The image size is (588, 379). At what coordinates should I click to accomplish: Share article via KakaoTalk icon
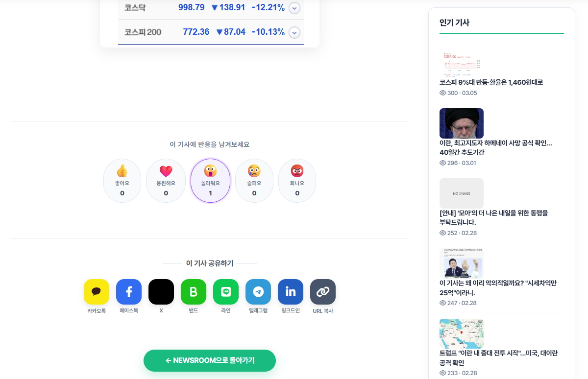[x=97, y=292]
